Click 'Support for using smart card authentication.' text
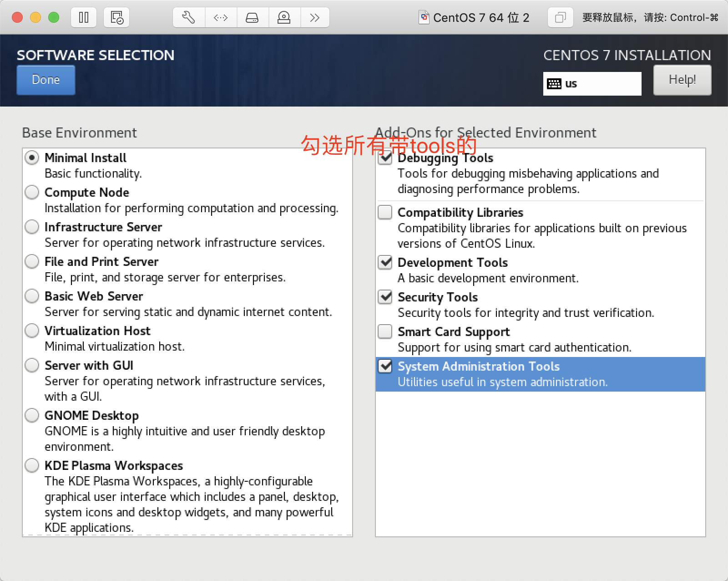This screenshot has height=581, width=728. click(515, 348)
